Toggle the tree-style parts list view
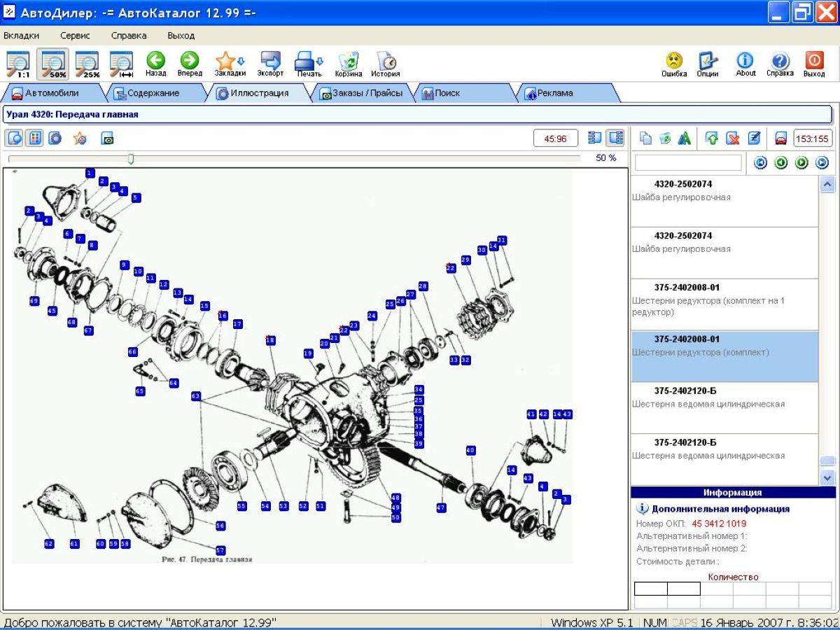 pos(615,138)
